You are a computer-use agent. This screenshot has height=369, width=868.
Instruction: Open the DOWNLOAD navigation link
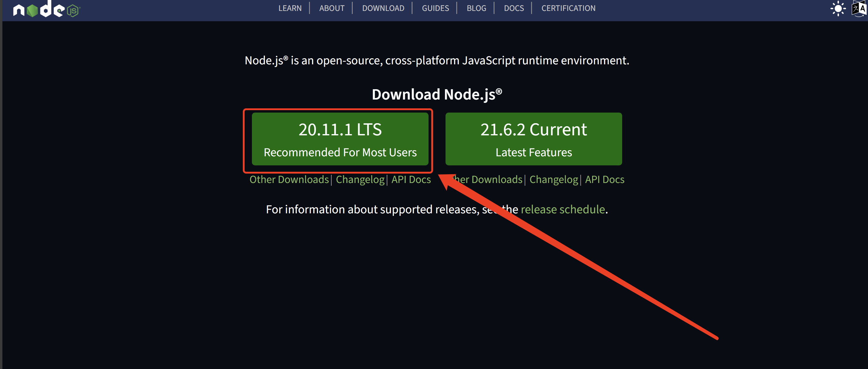383,8
